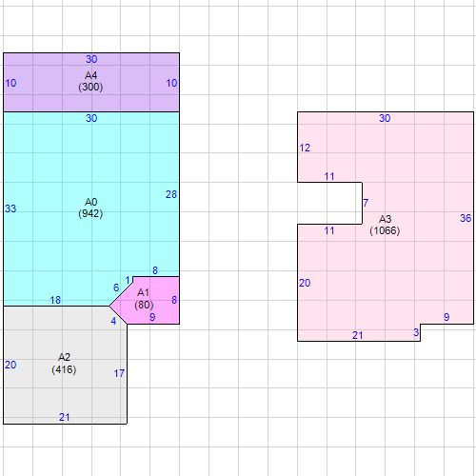Viewport: 476px width, 476px height.
Task: Click the 1 dimension label near A1
Action: tap(128, 280)
